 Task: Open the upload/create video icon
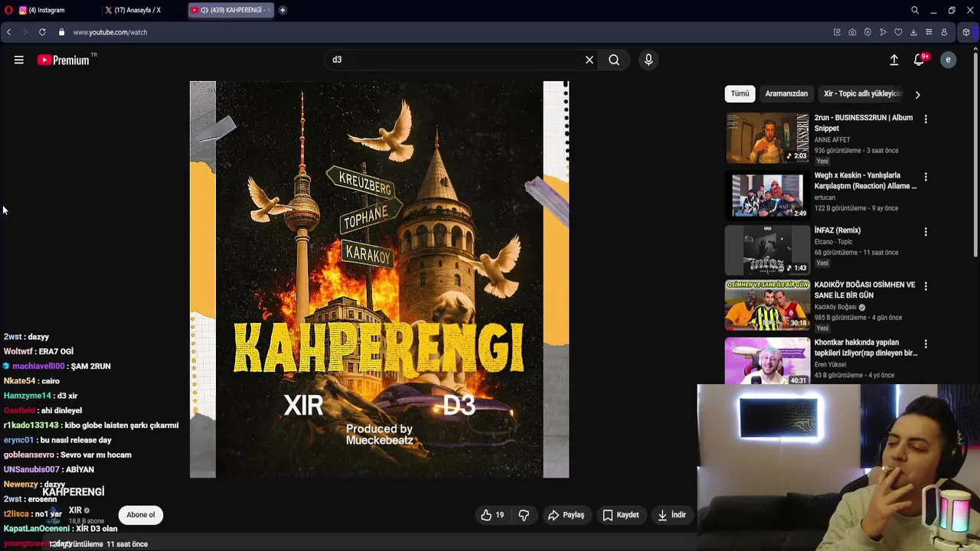tap(893, 60)
